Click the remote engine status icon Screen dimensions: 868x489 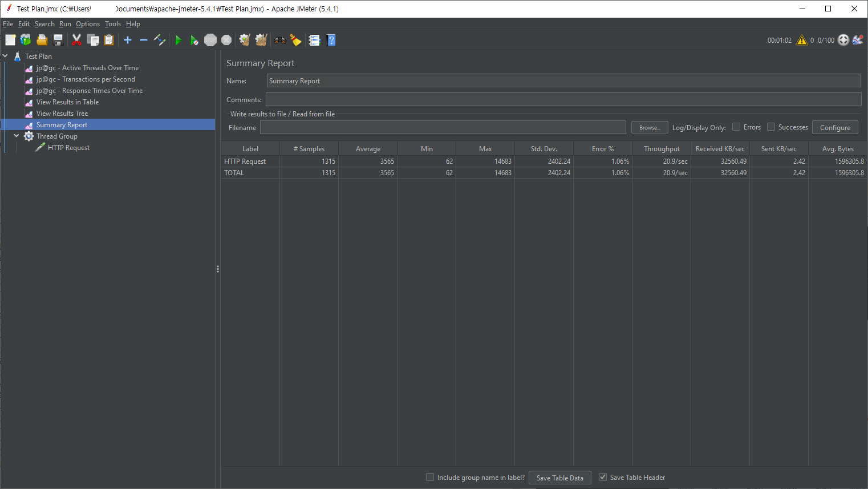coord(843,40)
